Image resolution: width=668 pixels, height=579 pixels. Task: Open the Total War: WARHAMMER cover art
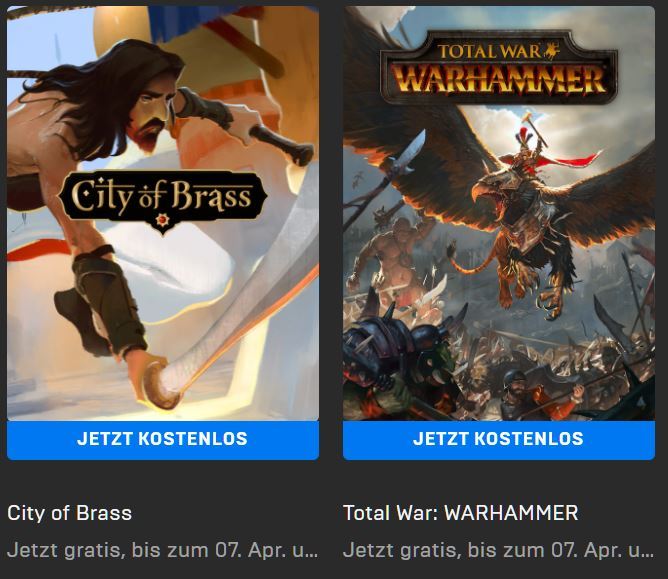coord(499,213)
